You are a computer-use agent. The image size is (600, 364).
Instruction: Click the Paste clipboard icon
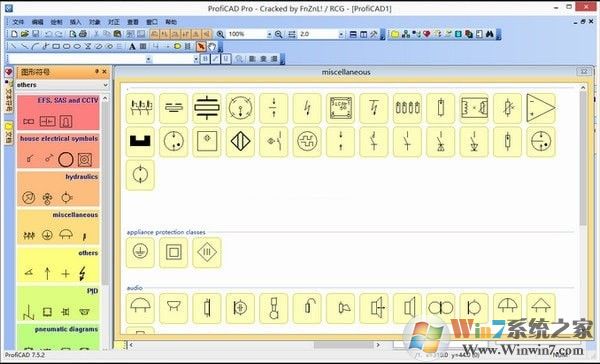[118, 34]
